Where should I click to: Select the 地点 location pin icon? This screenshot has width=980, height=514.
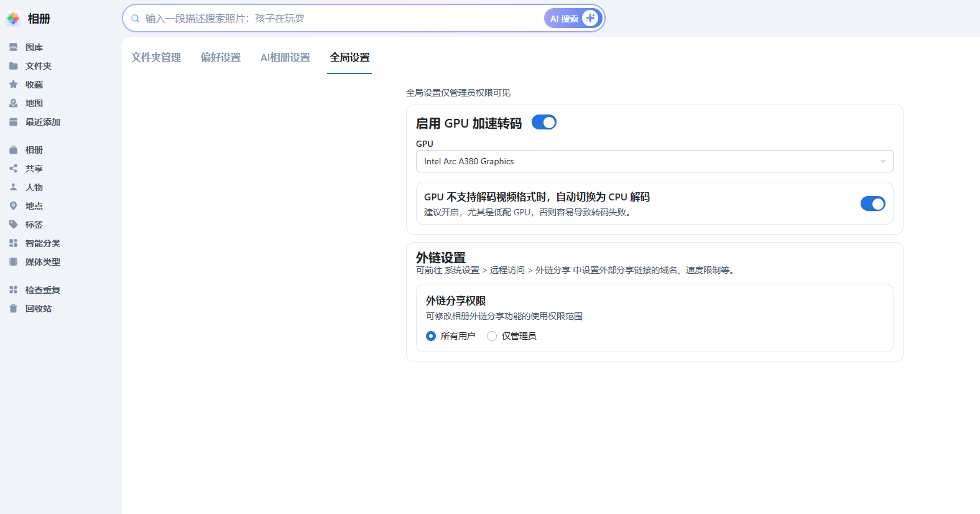13,206
